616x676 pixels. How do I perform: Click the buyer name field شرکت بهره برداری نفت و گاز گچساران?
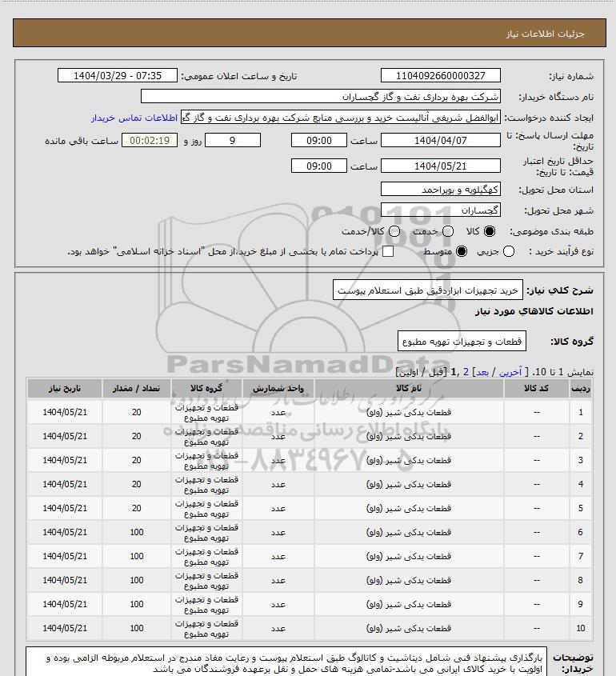[x=320, y=96]
